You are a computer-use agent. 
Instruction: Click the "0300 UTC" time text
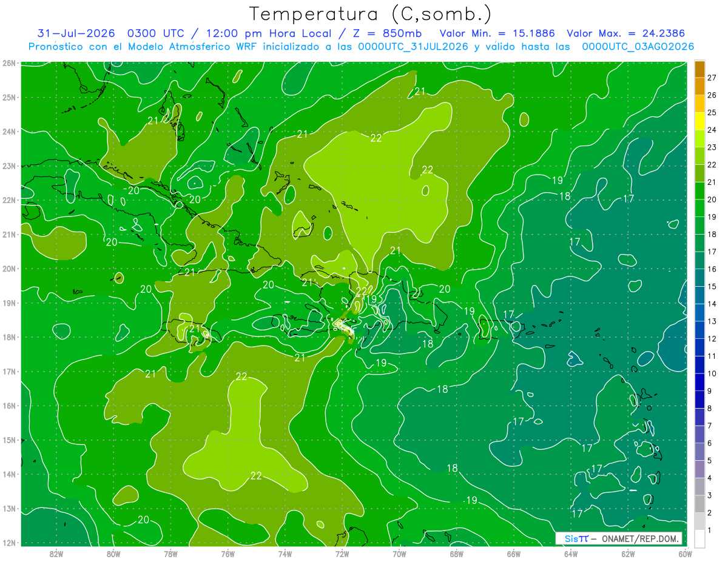[x=156, y=33]
